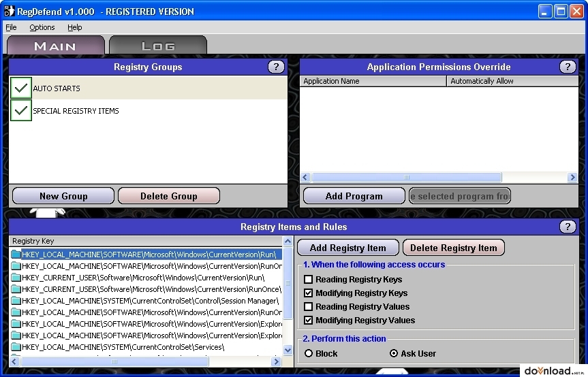This screenshot has height=377, width=588.
Task: Click application list scroll left arrow
Action: [305, 177]
